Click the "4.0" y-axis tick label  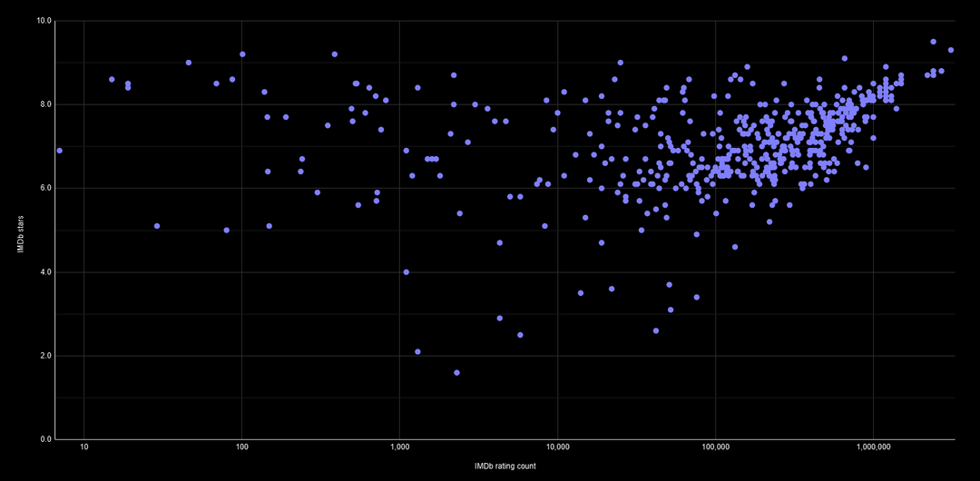[45, 272]
